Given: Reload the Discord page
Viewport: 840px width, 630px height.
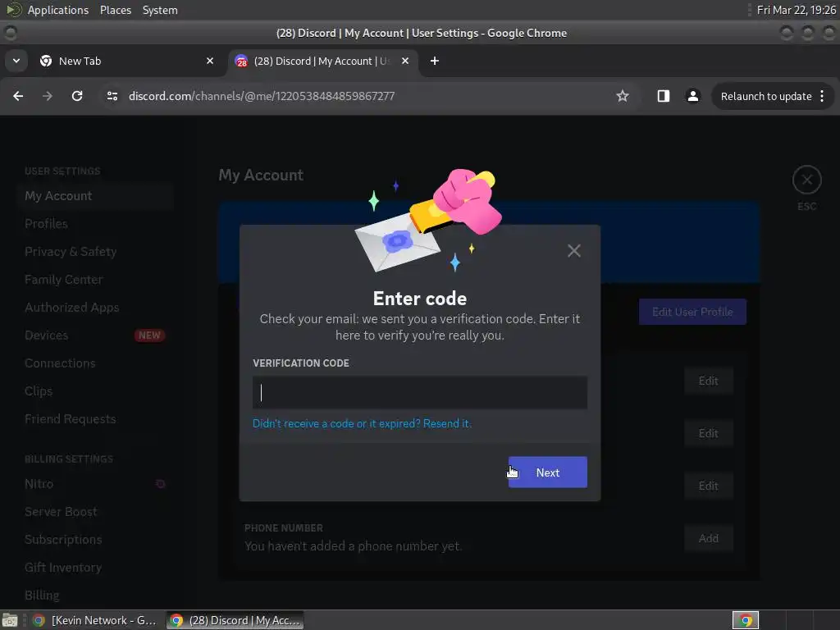Looking at the screenshot, I should pyautogui.click(x=77, y=96).
